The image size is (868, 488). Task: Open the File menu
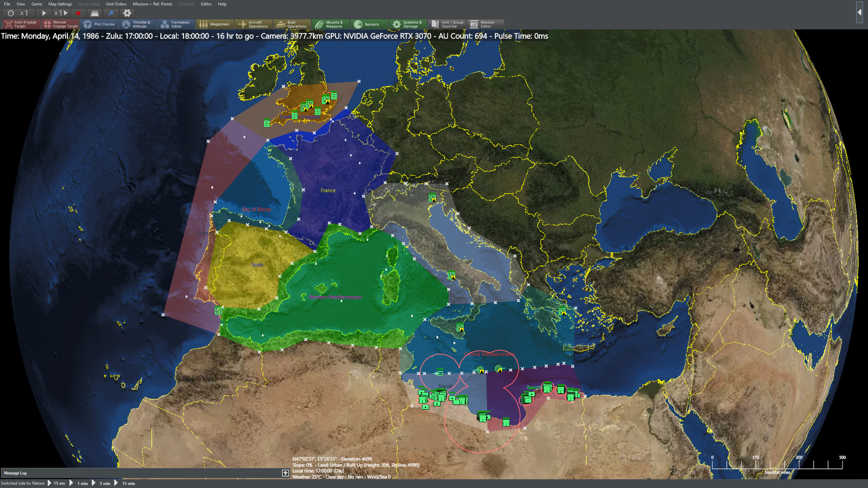tap(7, 4)
